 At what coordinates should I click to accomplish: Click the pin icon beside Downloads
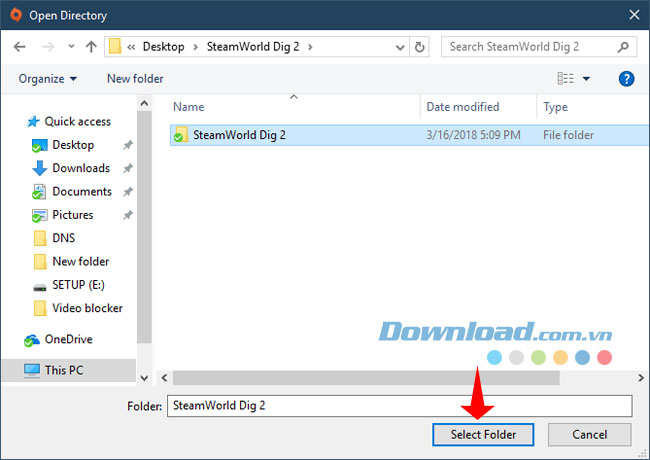128,168
